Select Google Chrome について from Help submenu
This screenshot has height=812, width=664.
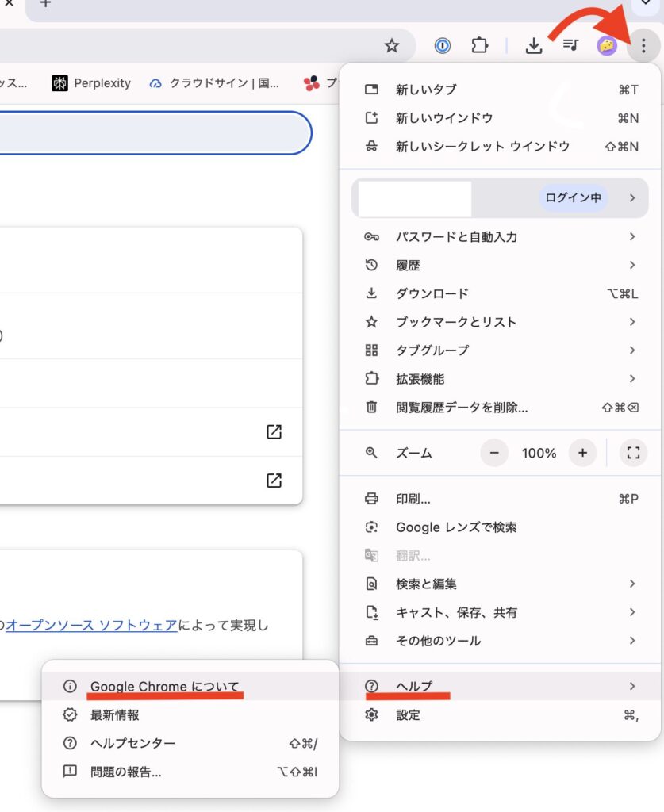point(164,687)
